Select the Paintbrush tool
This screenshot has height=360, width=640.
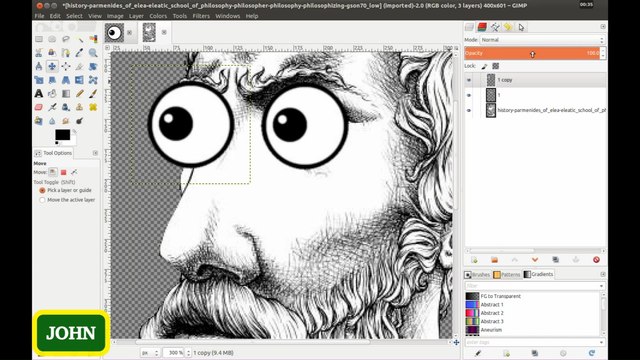pos(93,93)
